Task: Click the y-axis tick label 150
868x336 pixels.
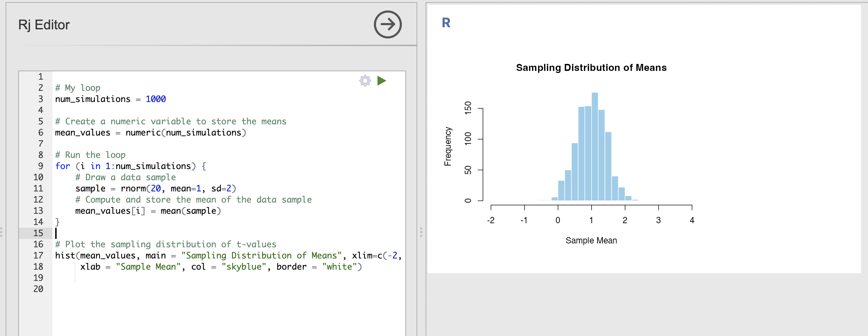Action: coord(468,108)
